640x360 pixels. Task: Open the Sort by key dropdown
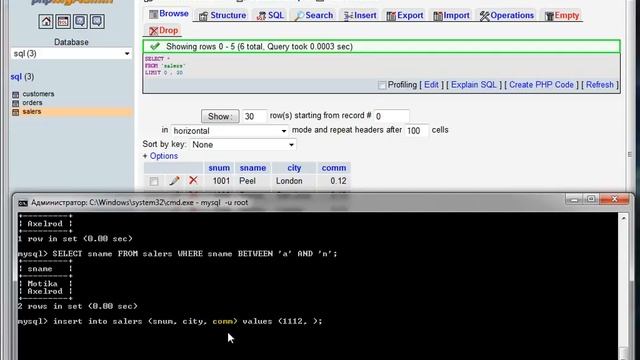(x=242, y=144)
